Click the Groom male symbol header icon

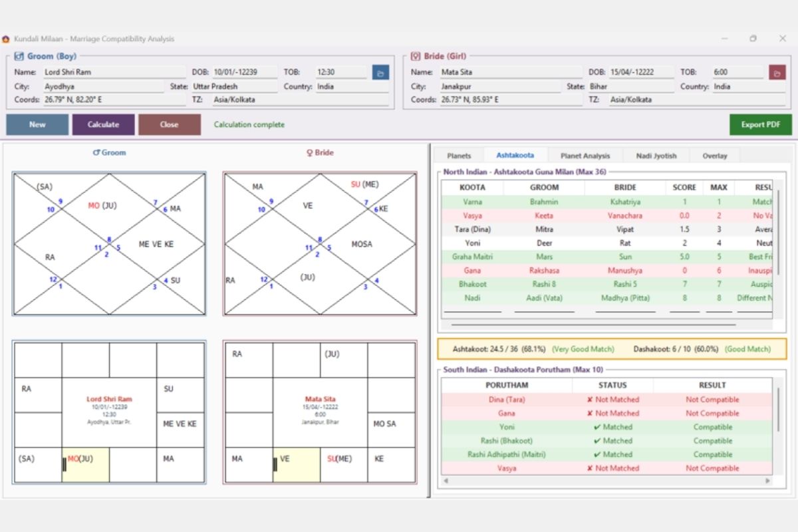click(x=96, y=153)
